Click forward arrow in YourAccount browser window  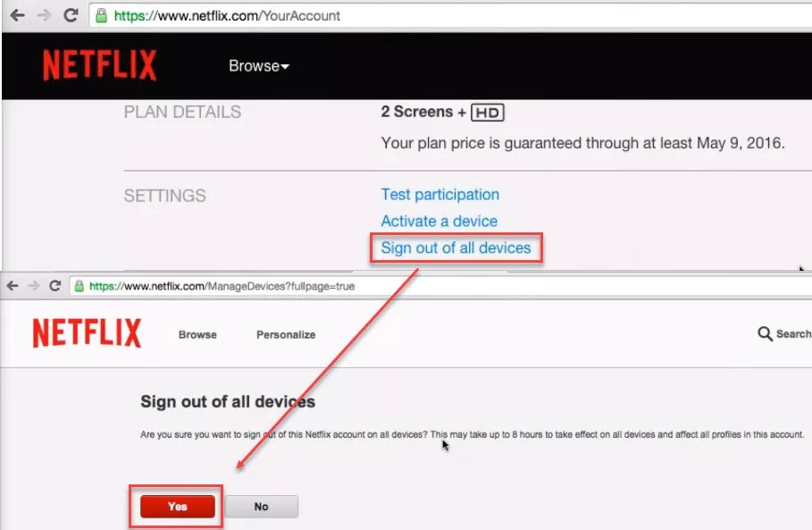[x=44, y=15]
